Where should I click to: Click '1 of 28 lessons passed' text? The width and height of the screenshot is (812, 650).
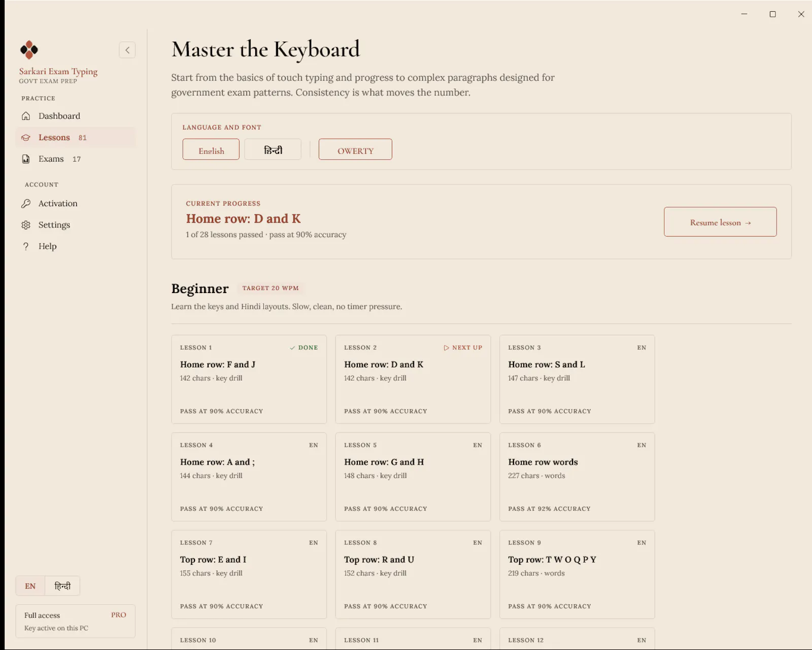point(224,235)
